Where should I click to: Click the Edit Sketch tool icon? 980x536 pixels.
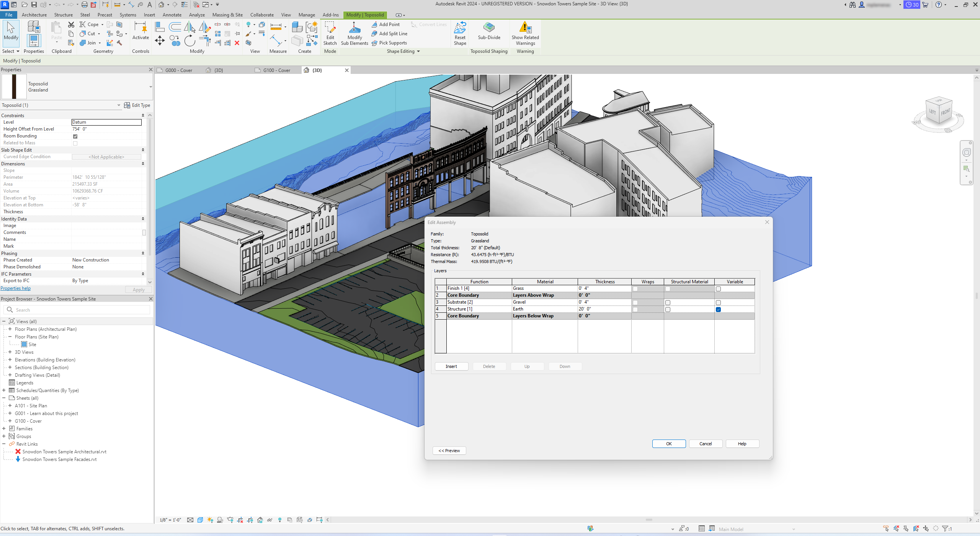pos(330,28)
